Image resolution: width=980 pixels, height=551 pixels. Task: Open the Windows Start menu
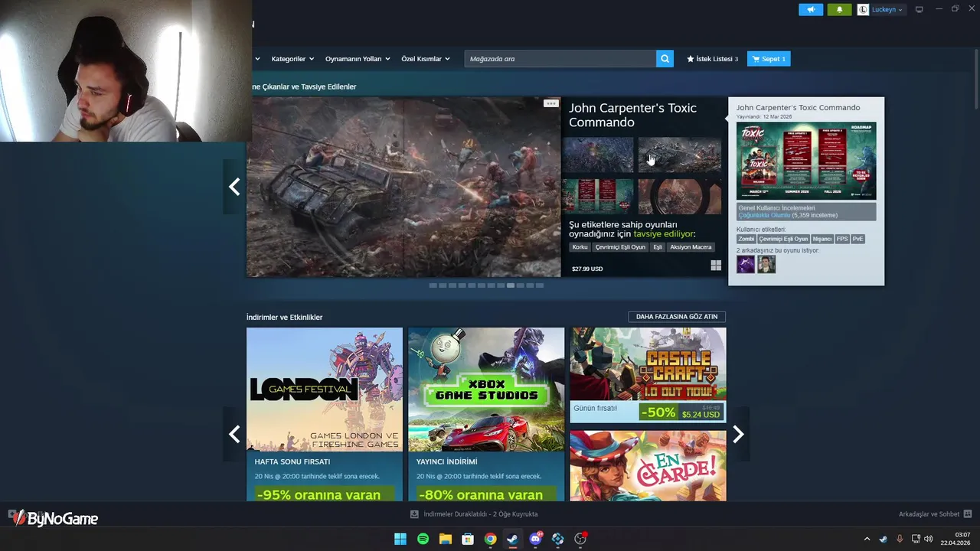tap(400, 539)
